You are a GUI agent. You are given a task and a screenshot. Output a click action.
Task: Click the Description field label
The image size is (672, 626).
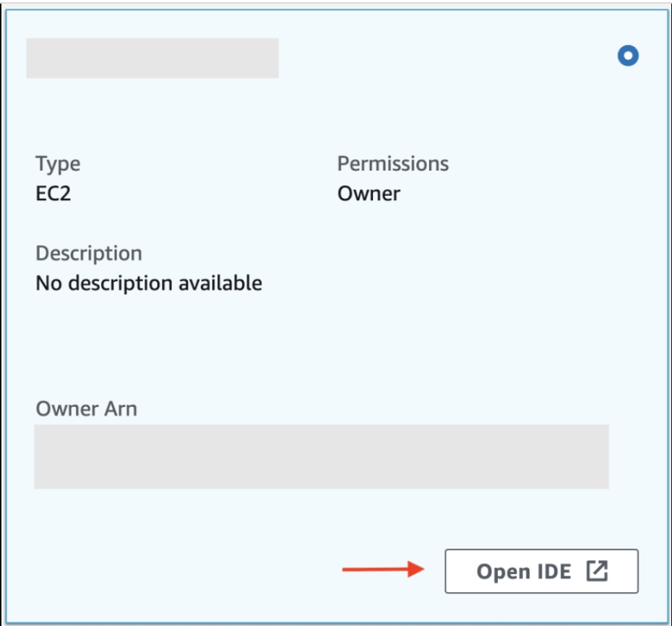pos(89,254)
